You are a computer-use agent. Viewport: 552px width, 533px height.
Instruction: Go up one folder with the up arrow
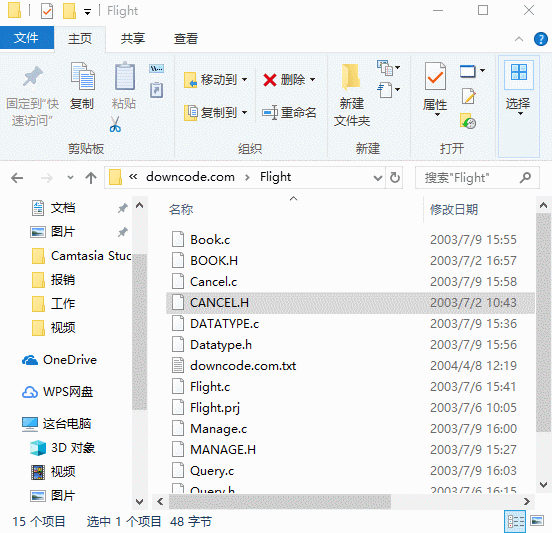point(91,177)
